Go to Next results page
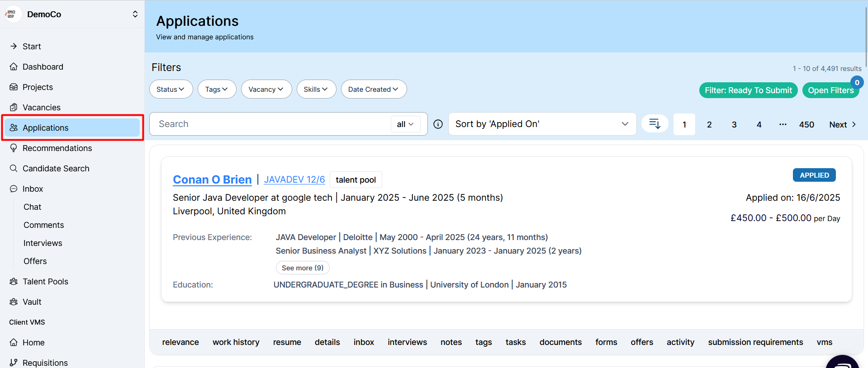The image size is (868, 368). pyautogui.click(x=843, y=124)
